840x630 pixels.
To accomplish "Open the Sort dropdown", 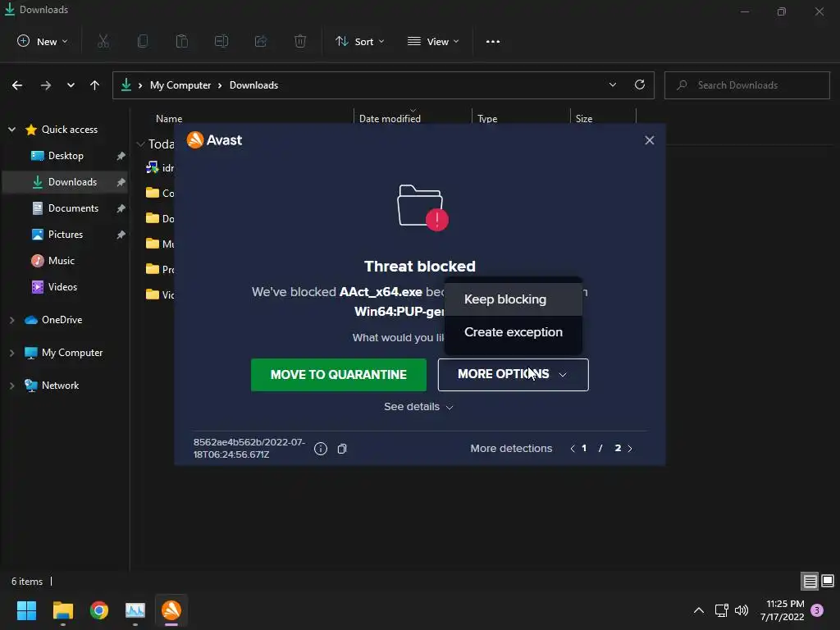I will [x=359, y=41].
